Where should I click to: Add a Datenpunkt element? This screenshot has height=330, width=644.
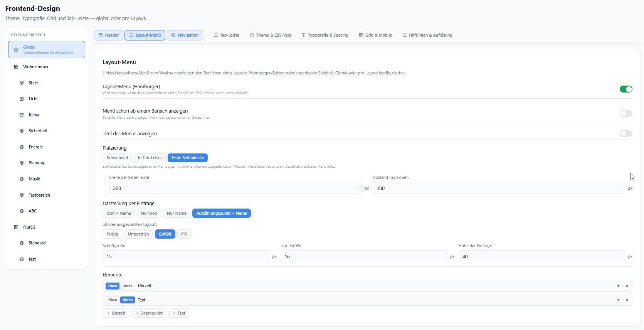(149, 313)
